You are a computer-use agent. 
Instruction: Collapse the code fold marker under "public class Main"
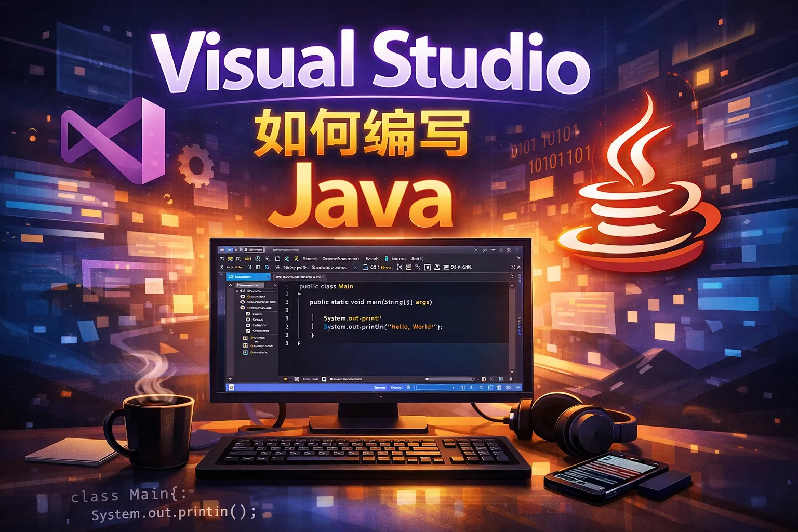click(299, 294)
